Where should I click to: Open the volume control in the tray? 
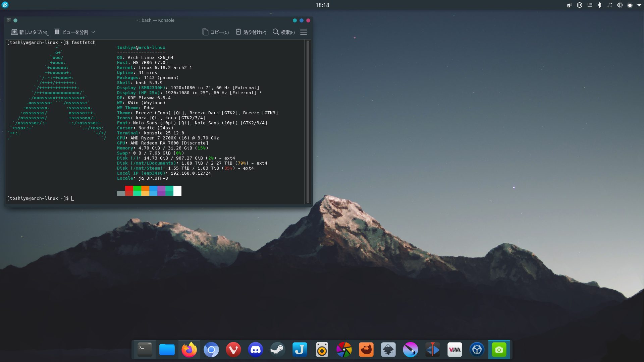click(x=620, y=5)
